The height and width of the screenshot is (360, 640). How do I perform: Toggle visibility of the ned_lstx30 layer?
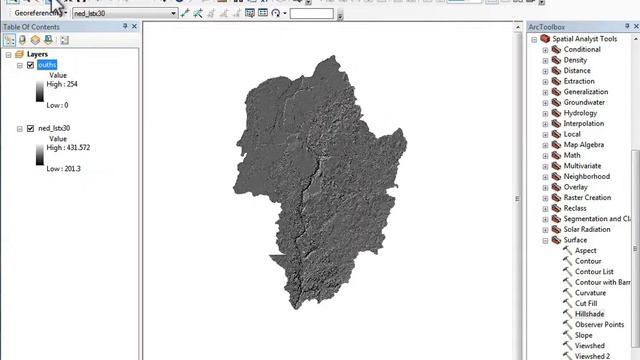tap(30, 128)
